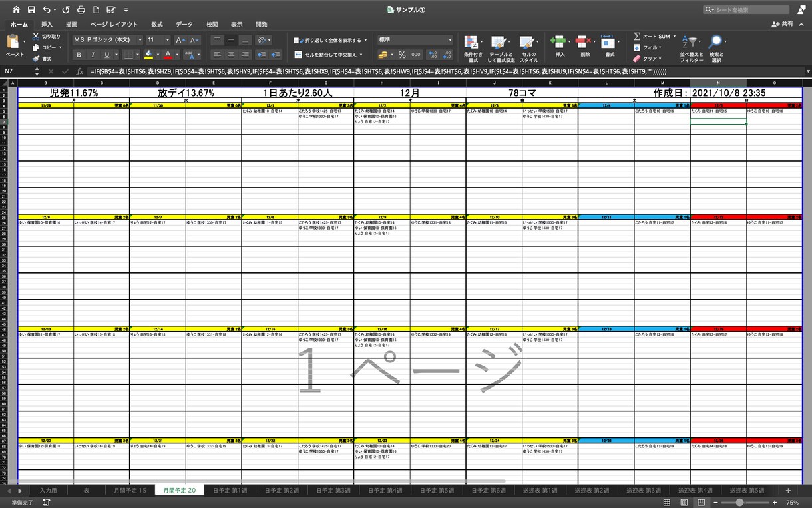Image resolution: width=812 pixels, height=508 pixels.
Task: Add a new sheet with the plus button
Action: tap(788, 491)
